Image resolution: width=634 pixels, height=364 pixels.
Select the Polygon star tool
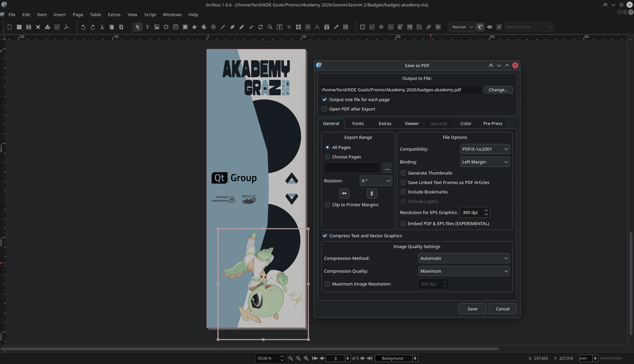tap(195, 27)
